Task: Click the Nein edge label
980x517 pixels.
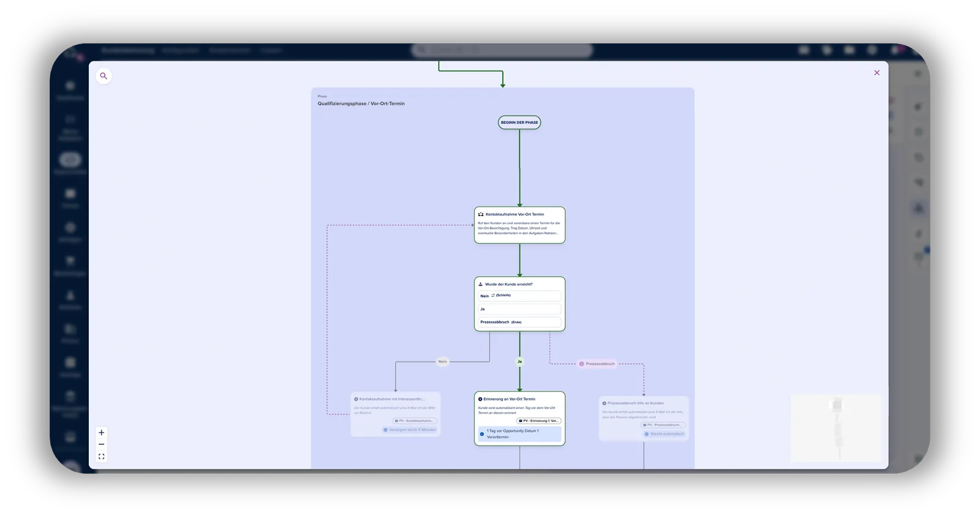Action: (x=442, y=361)
